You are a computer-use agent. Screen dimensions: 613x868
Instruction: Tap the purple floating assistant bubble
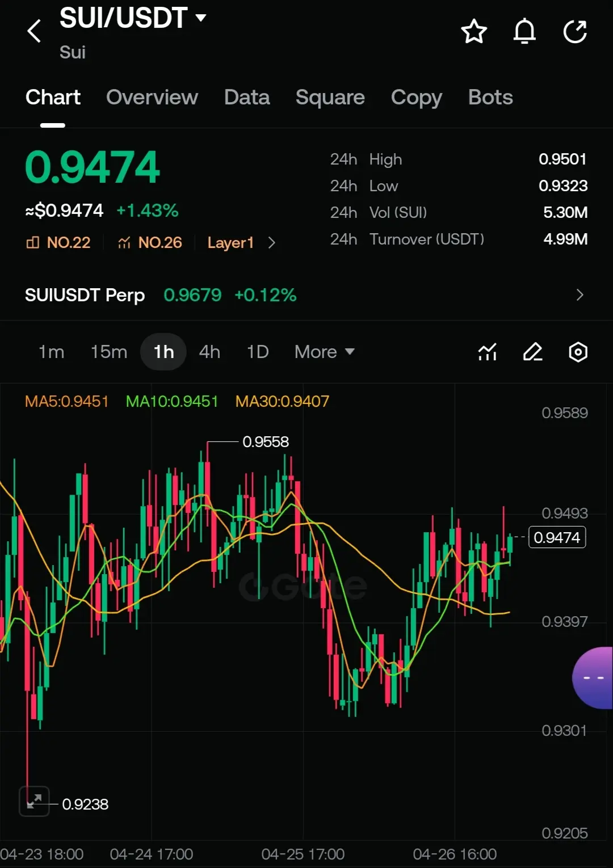point(593,678)
